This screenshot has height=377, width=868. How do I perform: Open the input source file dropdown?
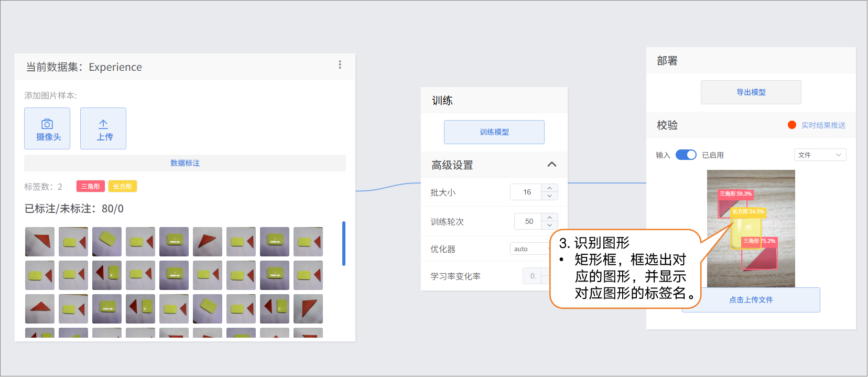tap(820, 155)
